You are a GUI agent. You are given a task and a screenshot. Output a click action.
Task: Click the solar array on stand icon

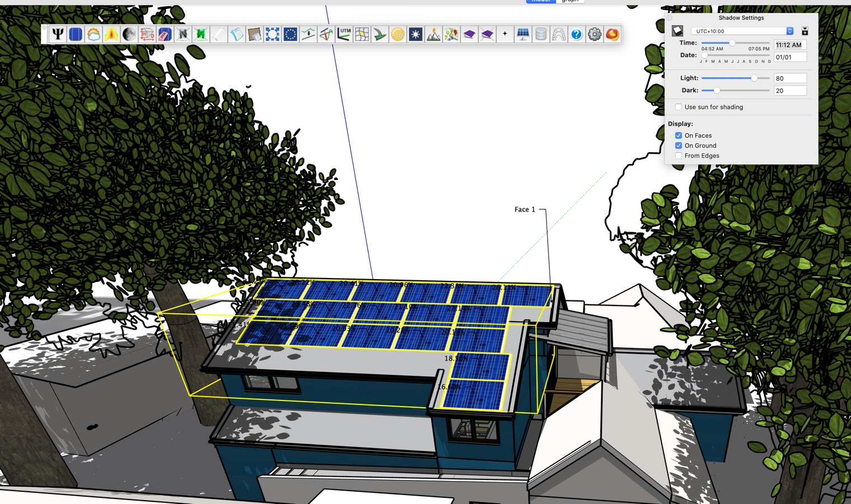[523, 35]
